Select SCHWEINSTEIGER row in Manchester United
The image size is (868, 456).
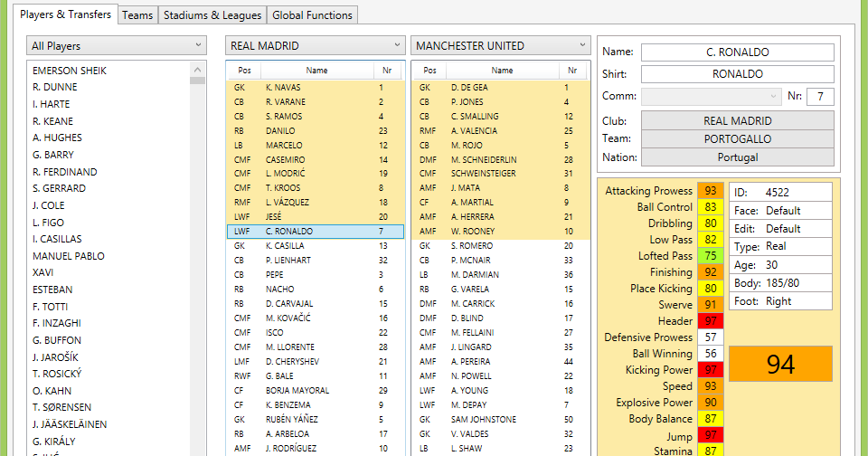501,174
